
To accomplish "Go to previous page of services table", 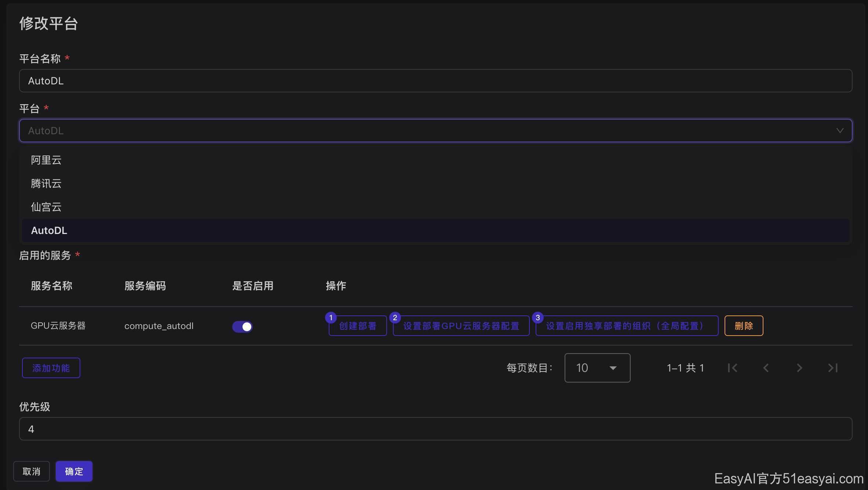I will tap(766, 368).
